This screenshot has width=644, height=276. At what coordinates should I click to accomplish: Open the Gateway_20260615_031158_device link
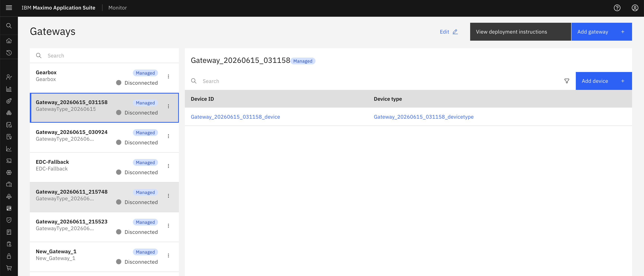(235, 117)
